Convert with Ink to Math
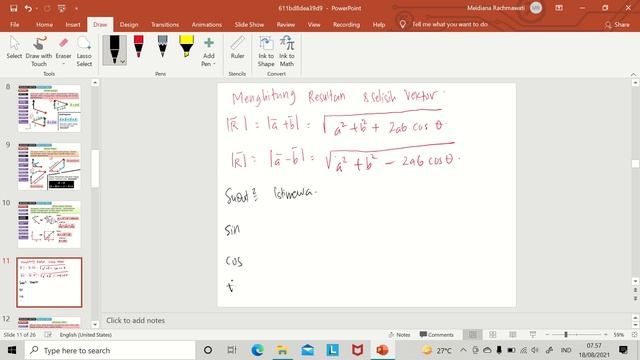The width and height of the screenshot is (640, 360). (x=287, y=51)
